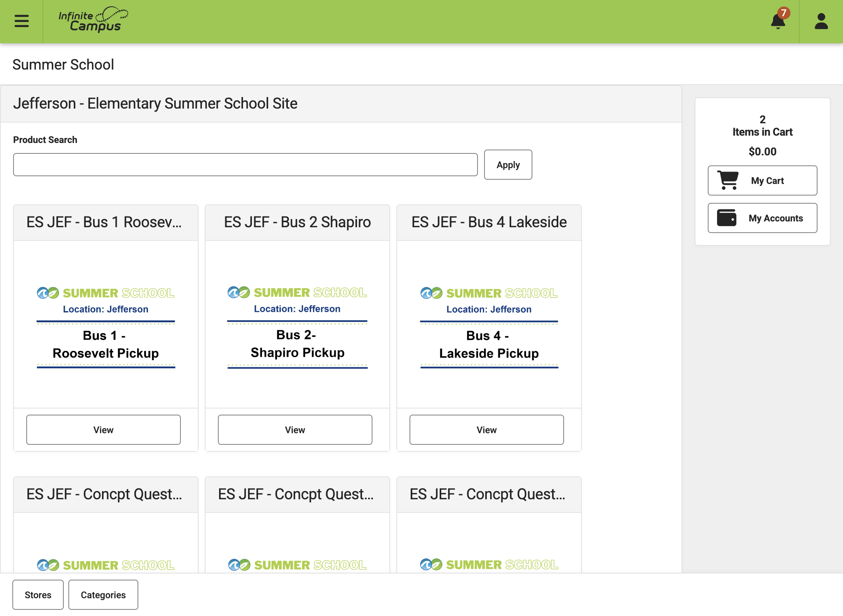View the Bus 1 Roosevelt product

click(104, 430)
